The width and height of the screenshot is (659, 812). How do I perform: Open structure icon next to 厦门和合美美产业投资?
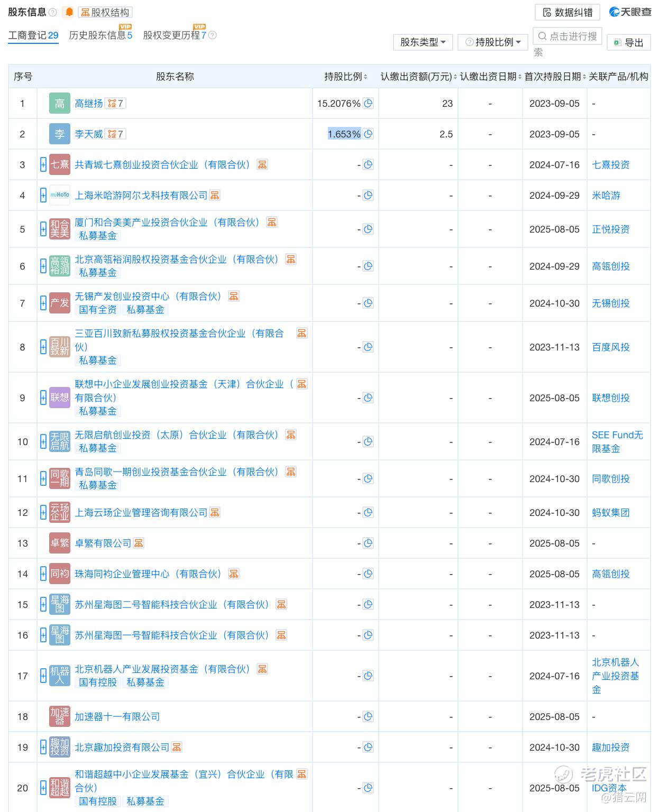point(272,223)
